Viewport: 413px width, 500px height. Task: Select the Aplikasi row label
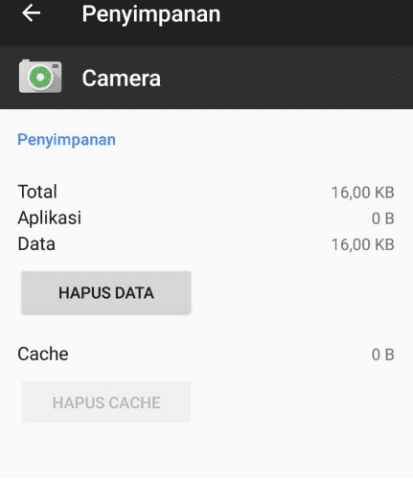[x=49, y=218]
